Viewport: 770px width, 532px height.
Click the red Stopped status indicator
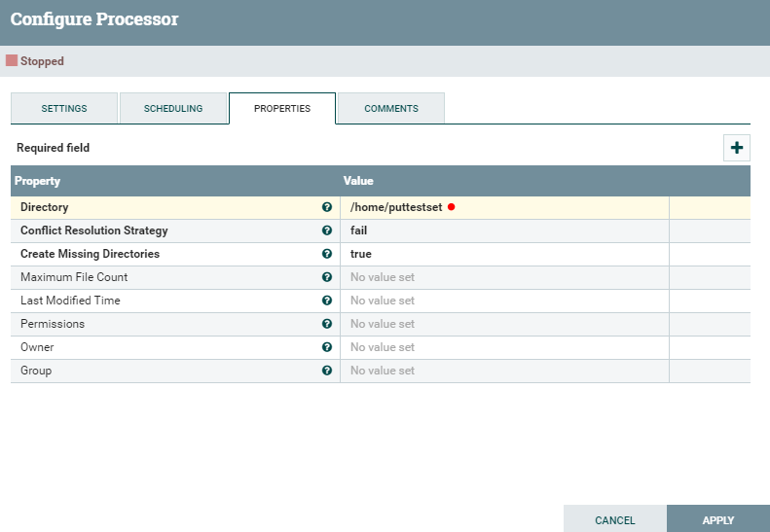(12, 61)
